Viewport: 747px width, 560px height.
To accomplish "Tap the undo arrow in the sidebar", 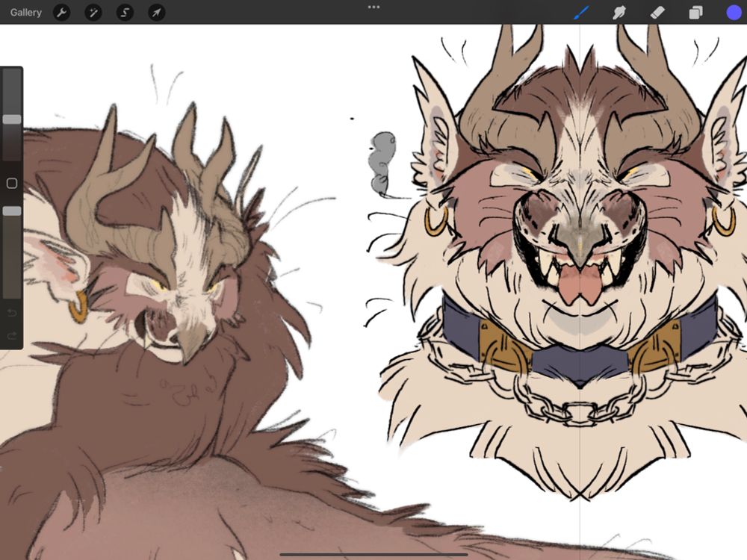I will click(x=11, y=314).
